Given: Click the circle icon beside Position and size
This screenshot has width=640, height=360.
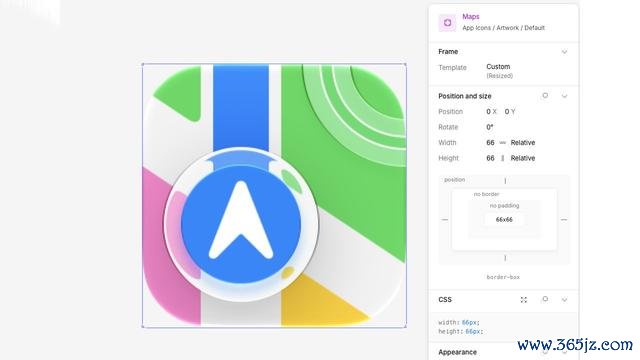Looking at the screenshot, I should click(545, 96).
